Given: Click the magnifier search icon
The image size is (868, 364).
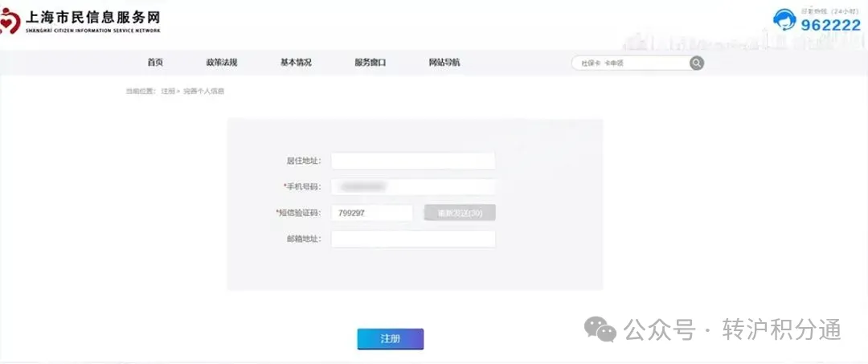Looking at the screenshot, I should tap(696, 63).
